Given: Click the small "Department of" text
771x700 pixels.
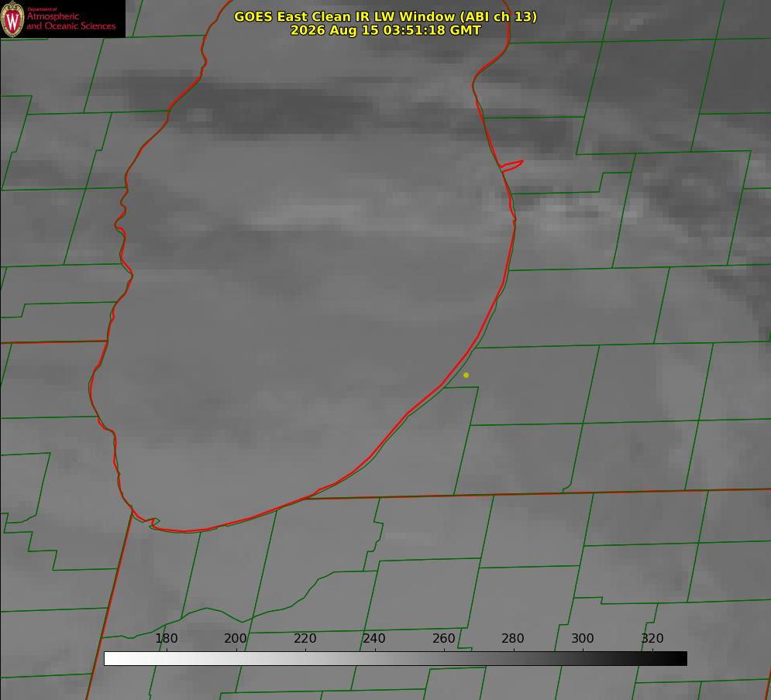Looking at the screenshot, I should [42, 9].
